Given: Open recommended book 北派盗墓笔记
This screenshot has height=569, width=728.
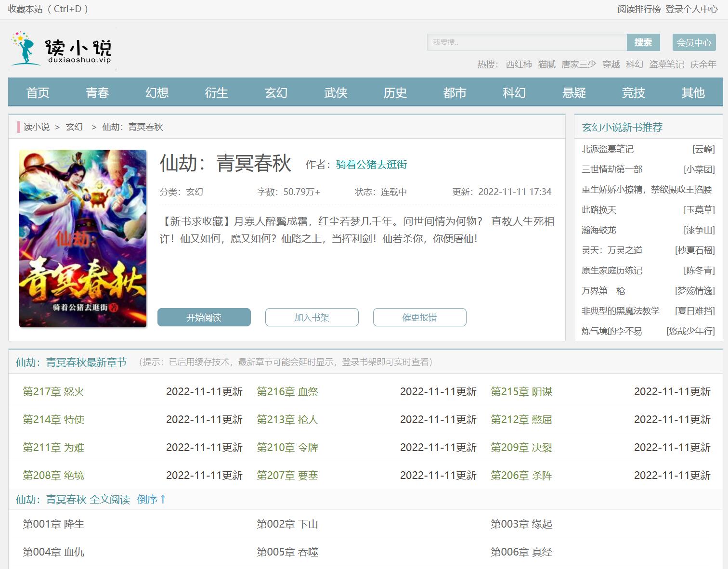Looking at the screenshot, I should [x=608, y=149].
